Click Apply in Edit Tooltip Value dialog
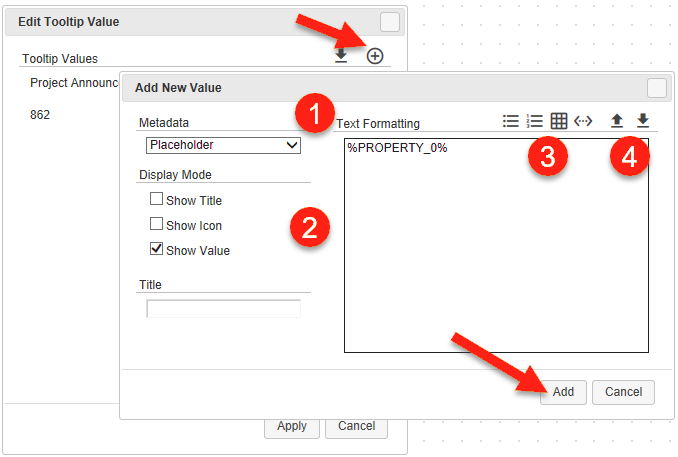The image size is (678, 457). click(x=292, y=426)
